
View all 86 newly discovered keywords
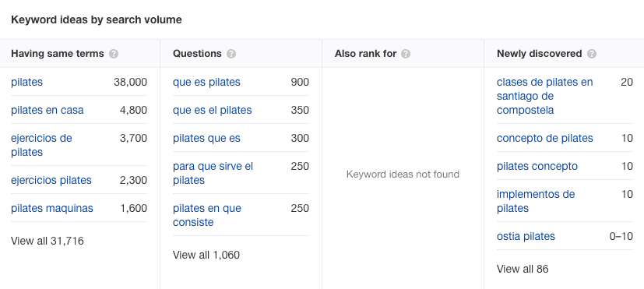tap(523, 269)
